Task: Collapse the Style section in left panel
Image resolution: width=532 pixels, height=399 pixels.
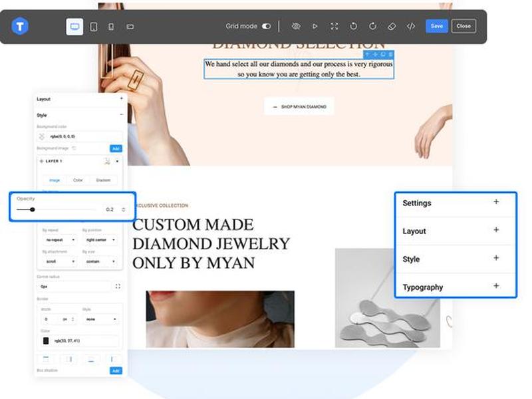Action: pyautogui.click(x=122, y=114)
